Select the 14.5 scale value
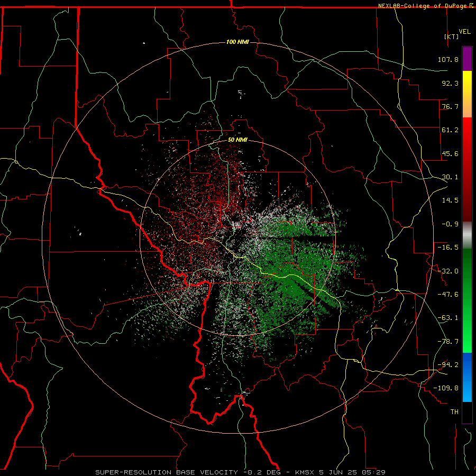This screenshot has height=476, width=476. [450, 200]
